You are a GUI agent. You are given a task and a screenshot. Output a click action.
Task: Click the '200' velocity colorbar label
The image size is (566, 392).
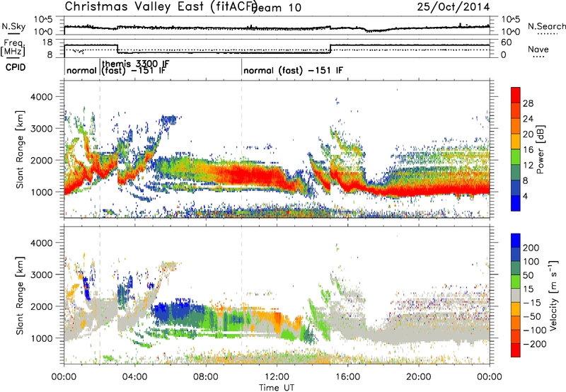click(x=531, y=248)
